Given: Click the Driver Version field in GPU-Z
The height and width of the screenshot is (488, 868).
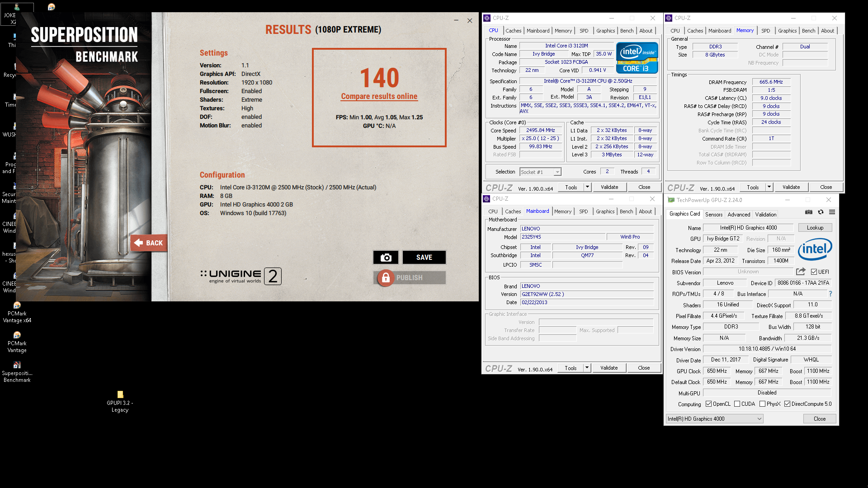Looking at the screenshot, I should coord(767,349).
